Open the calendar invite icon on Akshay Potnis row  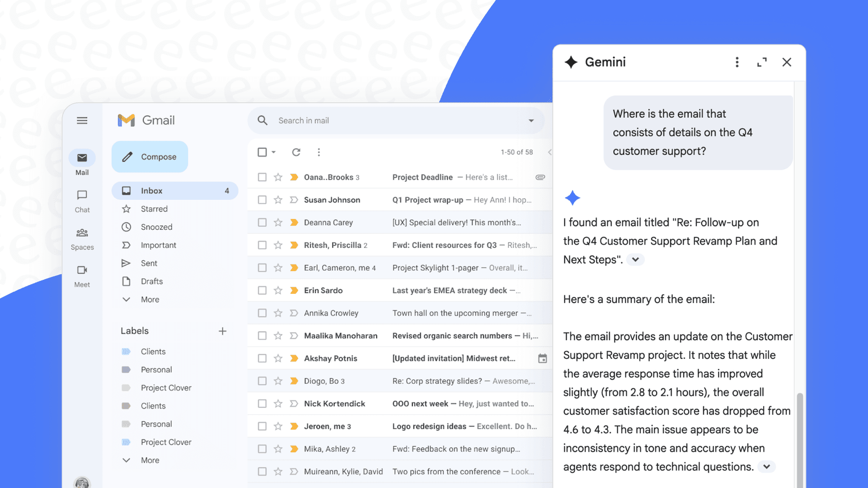[x=542, y=358]
